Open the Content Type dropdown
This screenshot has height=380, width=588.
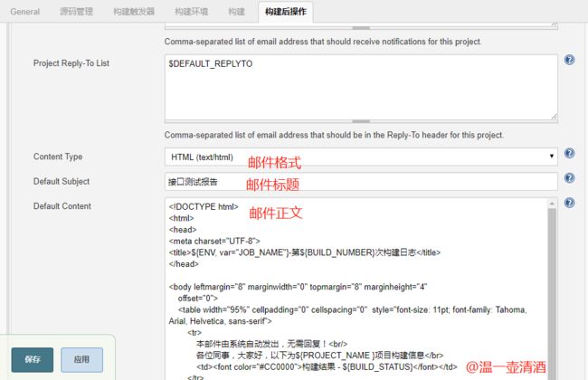click(x=361, y=157)
